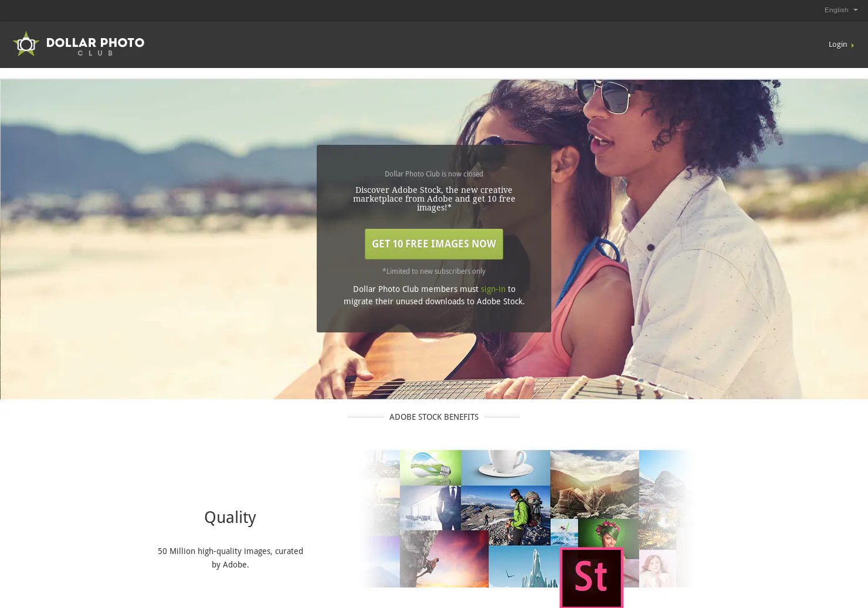
Task: Open the English language dropdown
Action: tap(840, 10)
